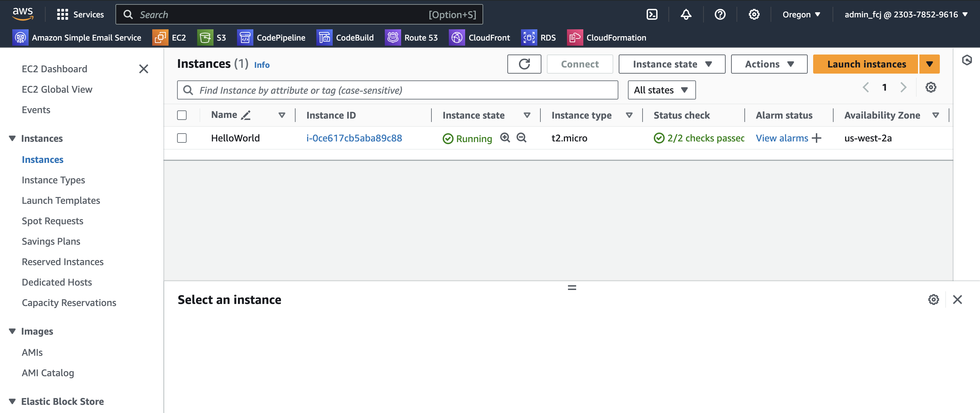Sort by Instance state column arrow
Viewport: 980px width, 413px height.
click(x=526, y=115)
